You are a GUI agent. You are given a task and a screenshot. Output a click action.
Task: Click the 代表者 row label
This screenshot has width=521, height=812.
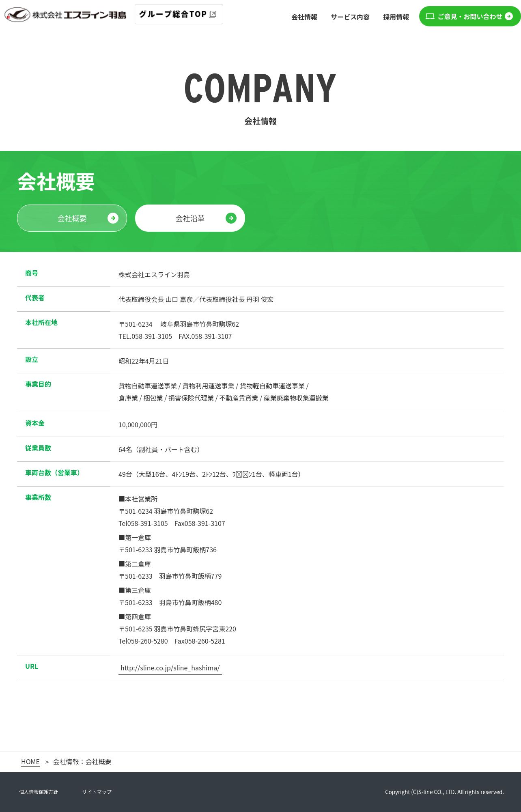(35, 298)
